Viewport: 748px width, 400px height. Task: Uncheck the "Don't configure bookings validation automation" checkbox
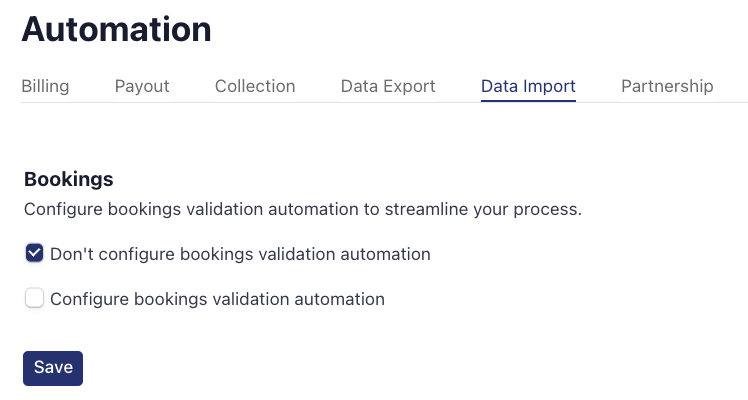34,254
